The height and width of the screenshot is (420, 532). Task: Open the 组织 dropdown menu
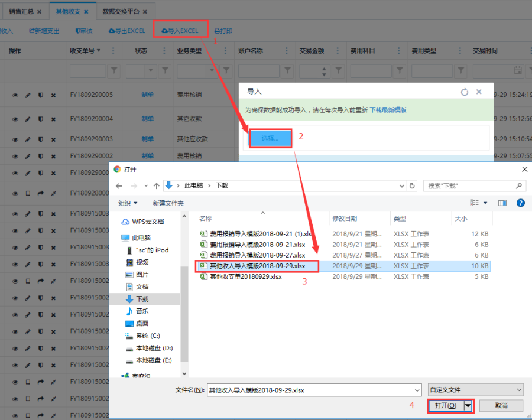pyautogui.click(x=128, y=203)
